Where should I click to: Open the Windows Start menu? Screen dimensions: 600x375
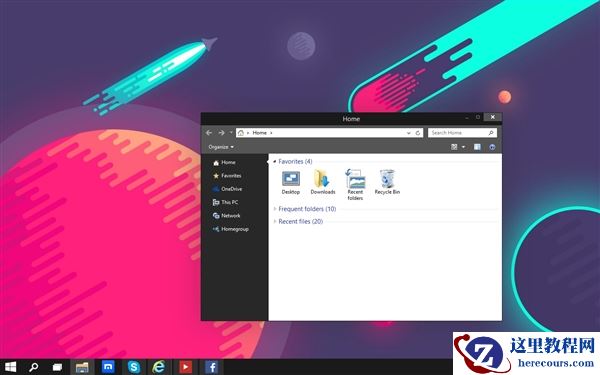pyautogui.click(x=10, y=367)
